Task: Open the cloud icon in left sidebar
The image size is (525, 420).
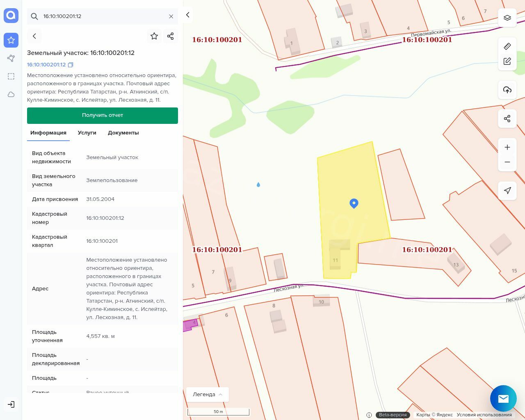Action: coord(11,94)
